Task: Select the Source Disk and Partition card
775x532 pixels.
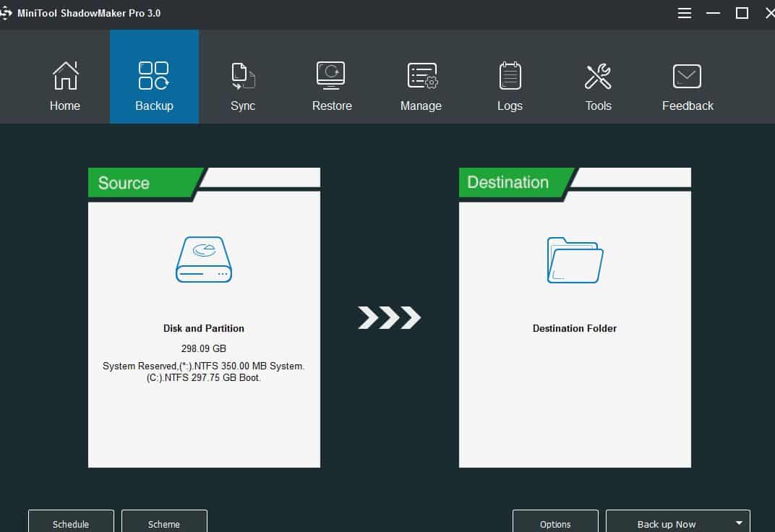Action: 203,318
